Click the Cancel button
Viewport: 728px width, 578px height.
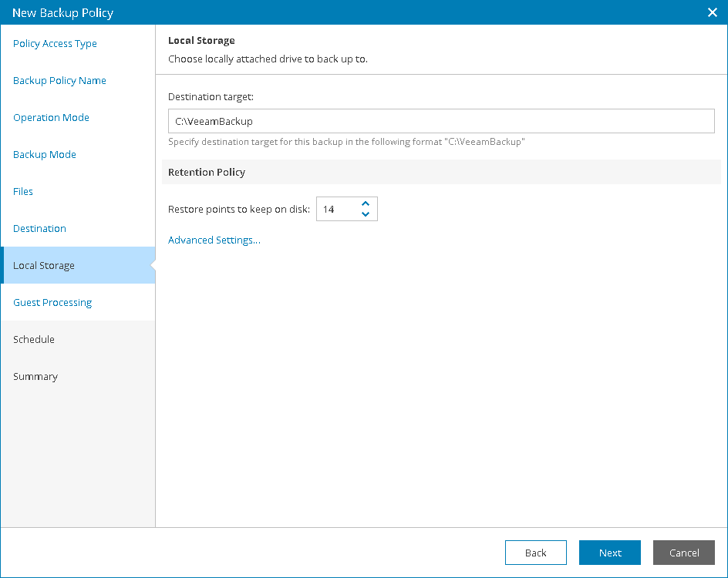(684, 553)
